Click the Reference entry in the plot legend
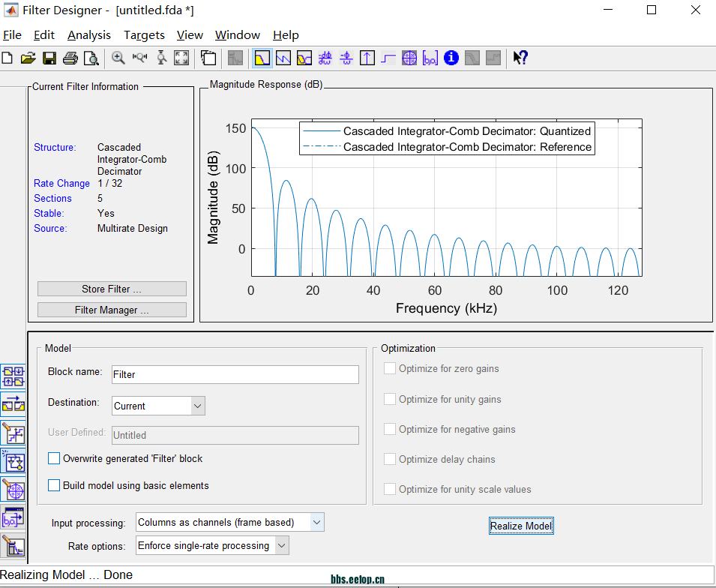The width and height of the screenshot is (716, 588). (448, 147)
